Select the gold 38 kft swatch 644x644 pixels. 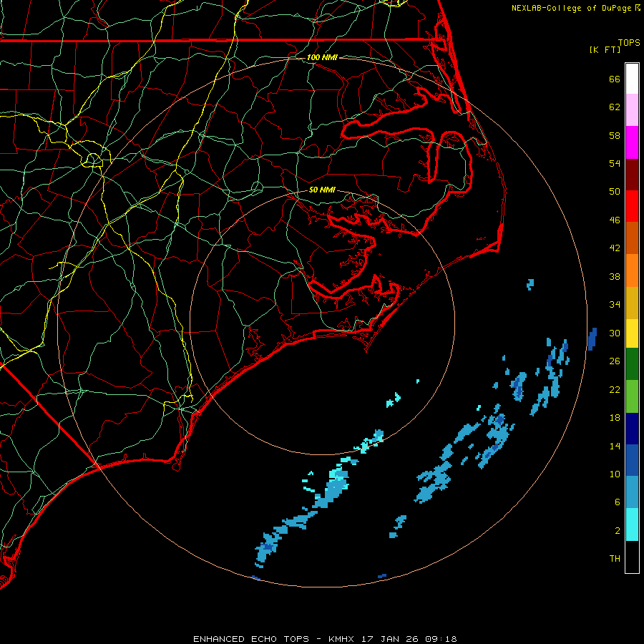[632, 303]
